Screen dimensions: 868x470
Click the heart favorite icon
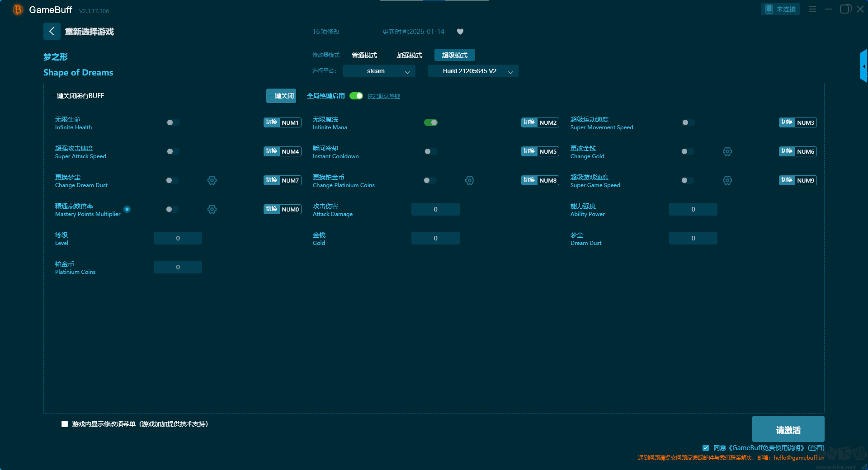460,32
